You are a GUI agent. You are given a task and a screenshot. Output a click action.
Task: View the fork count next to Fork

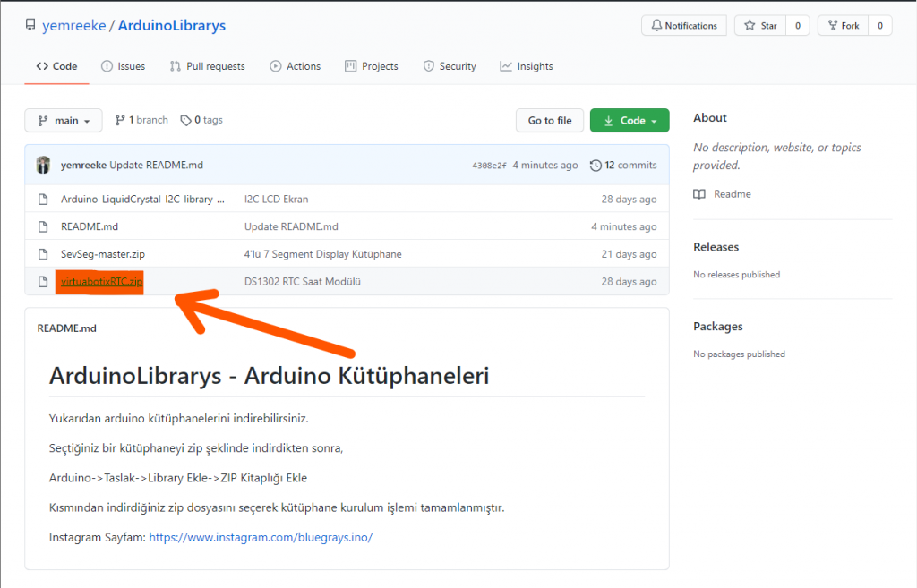(x=880, y=26)
